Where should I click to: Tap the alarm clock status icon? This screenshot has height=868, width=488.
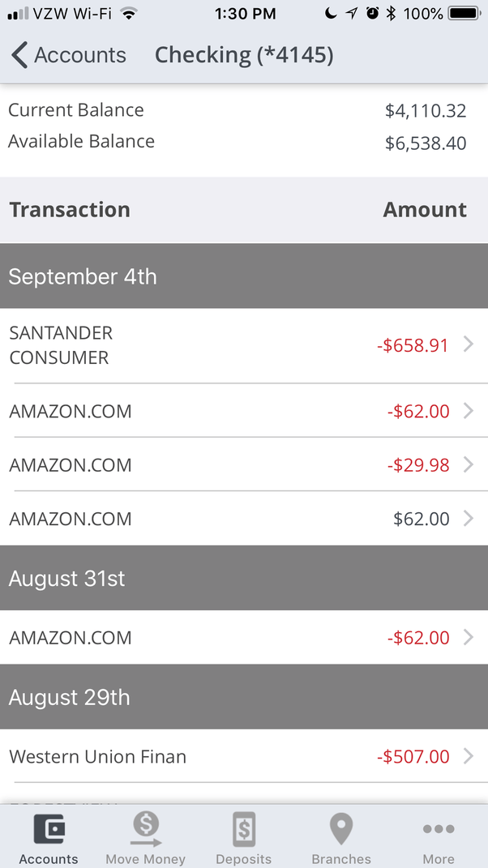(x=373, y=12)
